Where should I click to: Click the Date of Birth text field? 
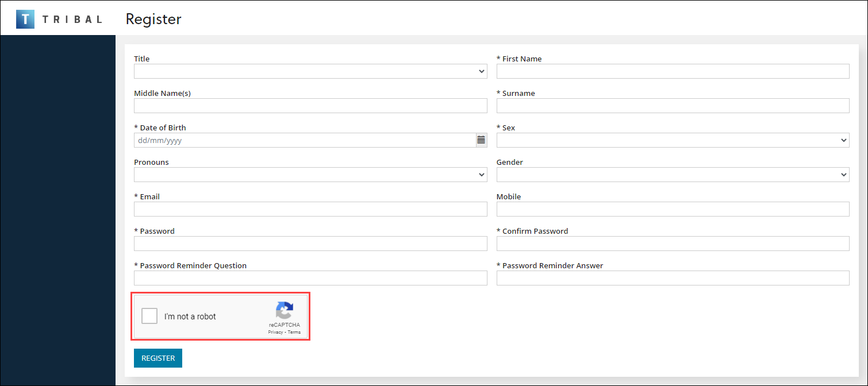tap(305, 140)
